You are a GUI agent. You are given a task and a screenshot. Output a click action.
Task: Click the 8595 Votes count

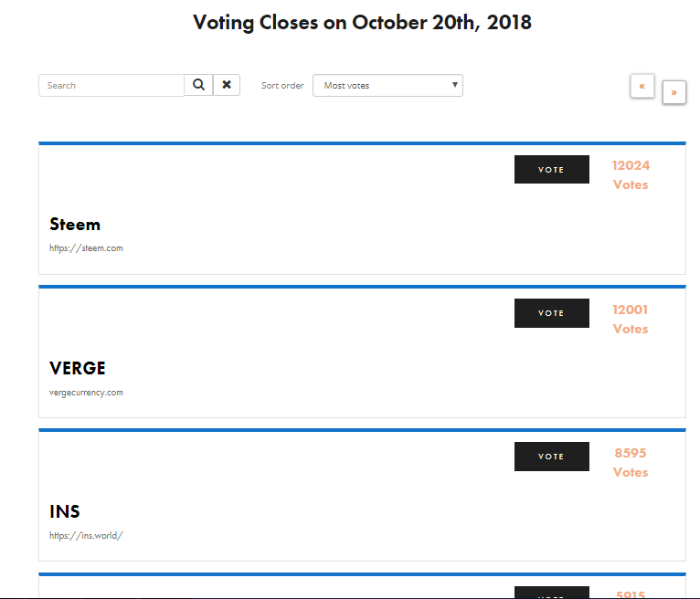[631, 463]
